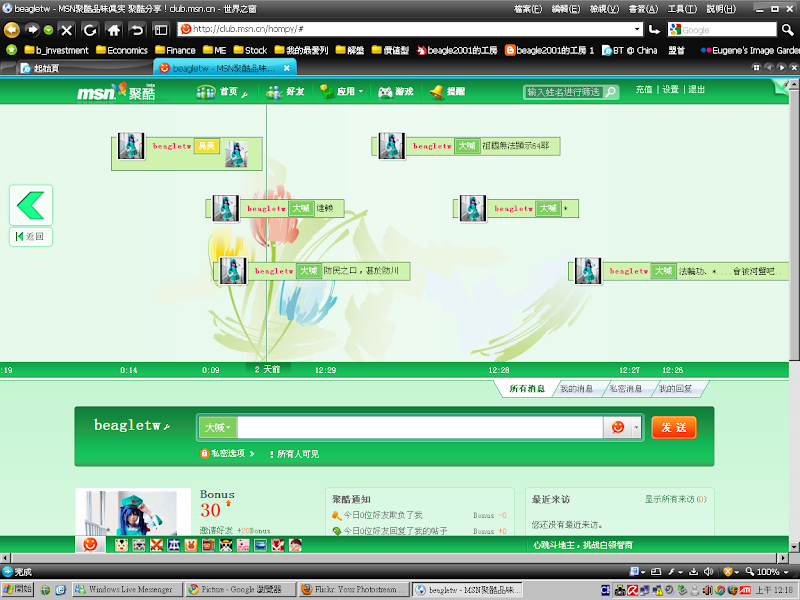
Task: Click the 12:29 timeline marker
Action: (x=326, y=370)
